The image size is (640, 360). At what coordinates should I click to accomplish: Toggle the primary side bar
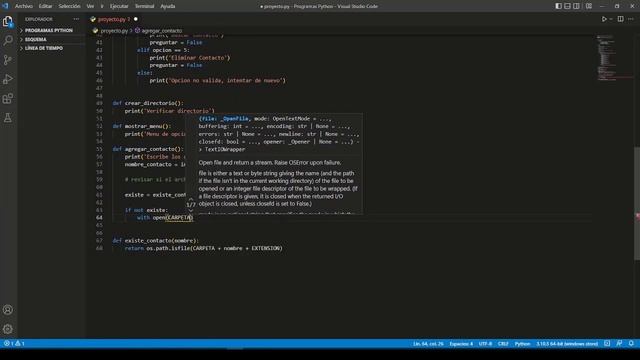558,6
